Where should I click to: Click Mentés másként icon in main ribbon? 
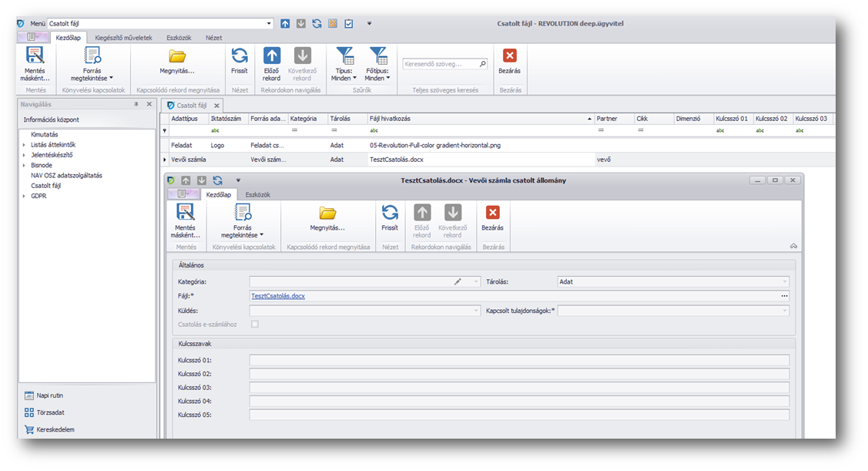pos(35,56)
